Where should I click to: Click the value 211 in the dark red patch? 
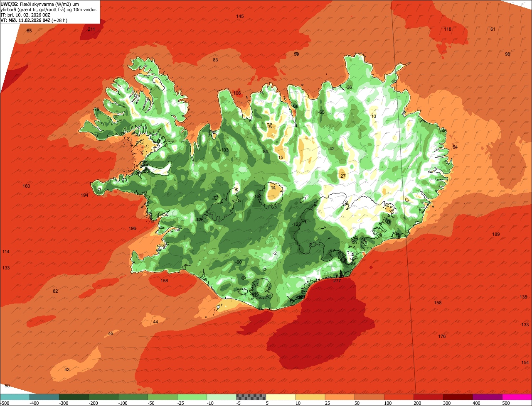(x=91, y=29)
